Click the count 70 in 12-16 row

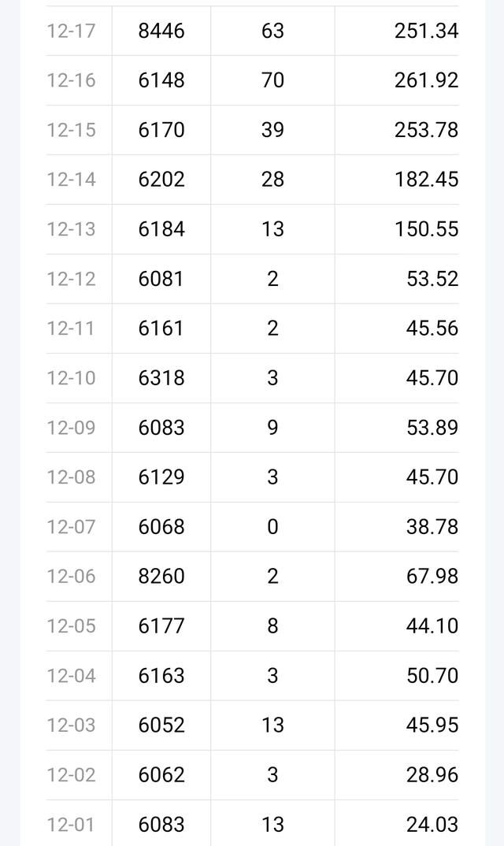pyautogui.click(x=272, y=80)
